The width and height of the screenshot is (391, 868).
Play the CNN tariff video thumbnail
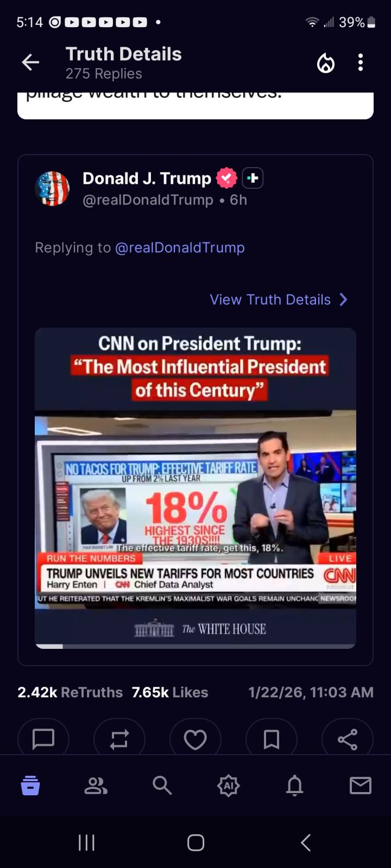pyautogui.click(x=195, y=510)
